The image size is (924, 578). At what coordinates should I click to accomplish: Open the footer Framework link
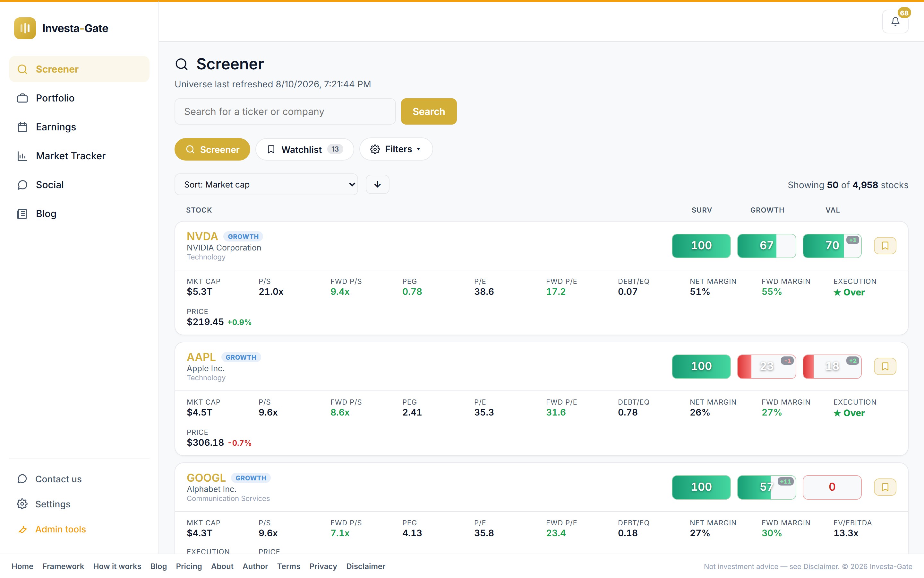(x=63, y=566)
